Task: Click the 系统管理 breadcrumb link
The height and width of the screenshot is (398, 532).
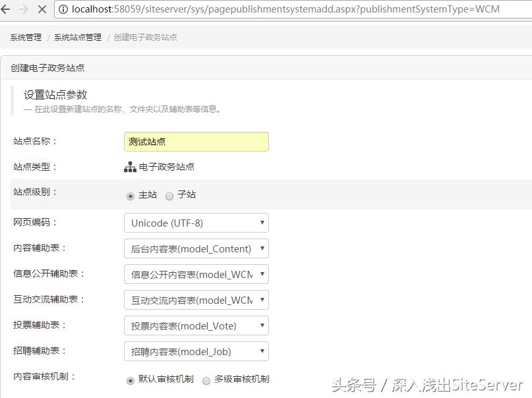Action: [x=24, y=38]
